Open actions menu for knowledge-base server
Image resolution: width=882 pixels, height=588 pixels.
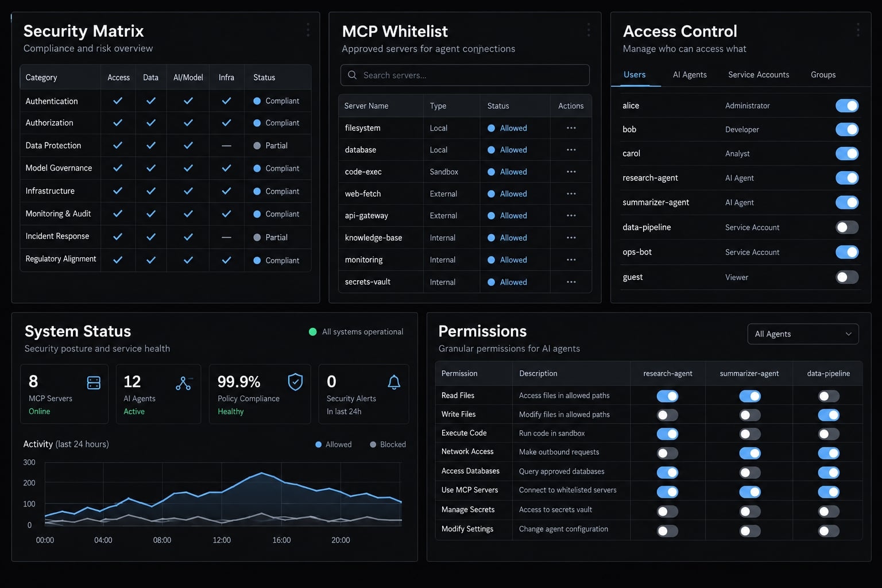pos(571,238)
